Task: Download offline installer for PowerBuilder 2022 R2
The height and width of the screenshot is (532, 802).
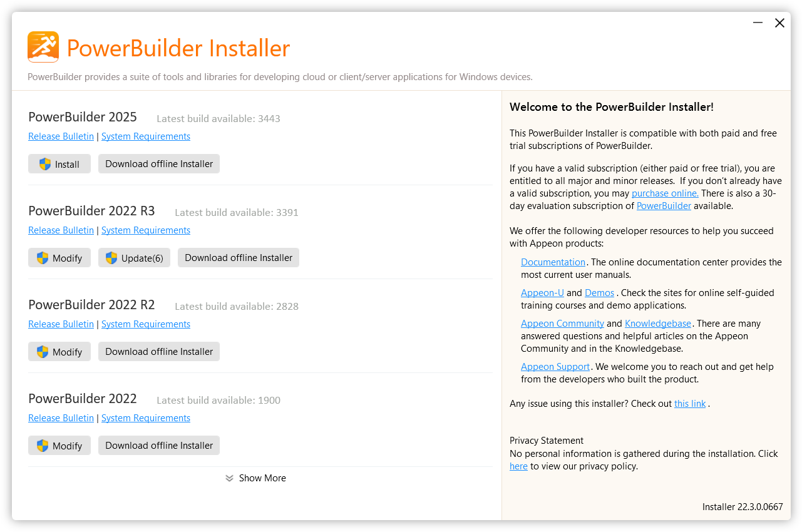Action: click(159, 352)
